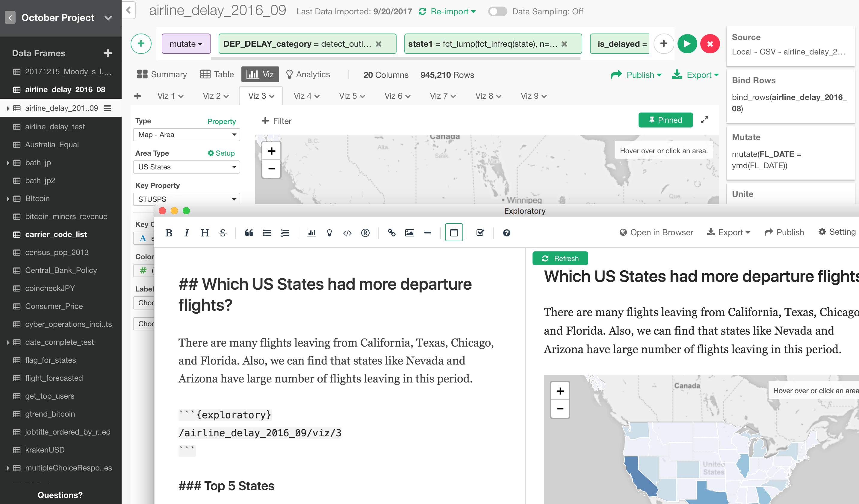This screenshot has width=859, height=504.
Task: Click the check-mark box icon in the note toolbar
Action: tap(480, 233)
